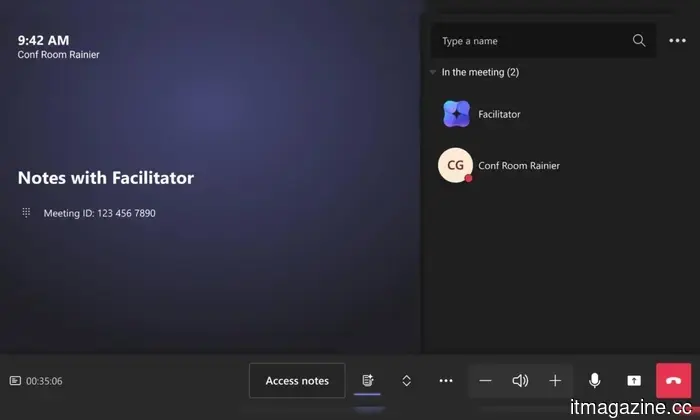Click the search magnifier icon

pos(639,41)
